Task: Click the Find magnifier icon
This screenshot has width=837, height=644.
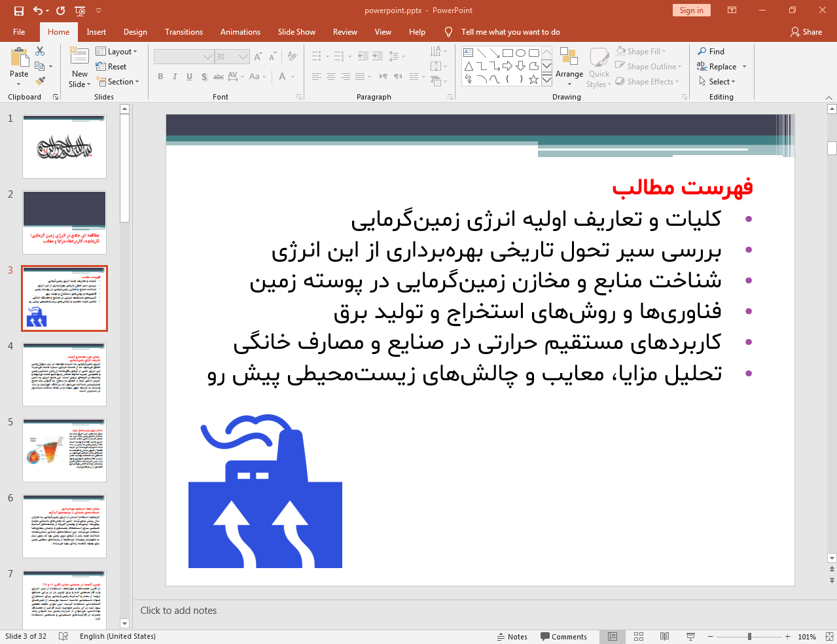Action: coord(702,51)
